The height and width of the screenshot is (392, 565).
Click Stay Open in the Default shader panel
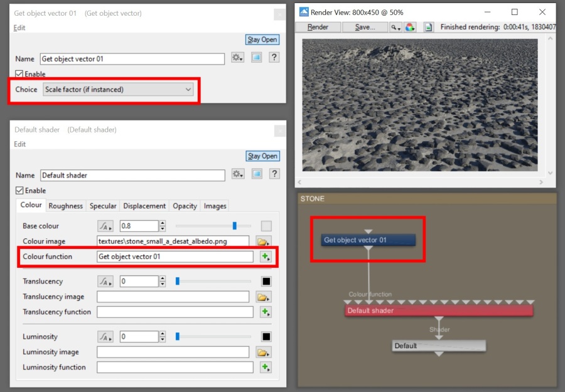tap(262, 156)
